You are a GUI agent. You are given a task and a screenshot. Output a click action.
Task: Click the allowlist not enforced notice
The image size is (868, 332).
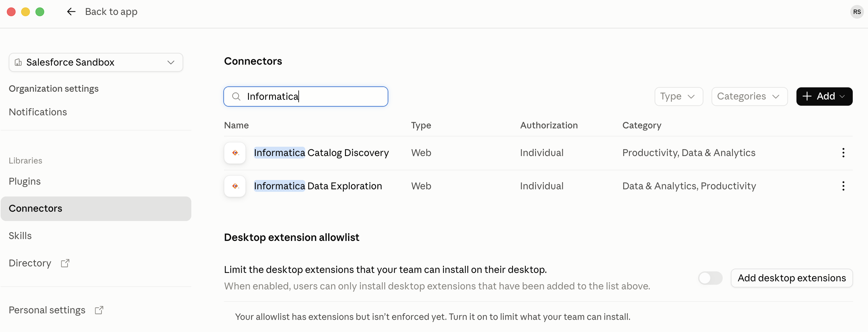click(432, 317)
